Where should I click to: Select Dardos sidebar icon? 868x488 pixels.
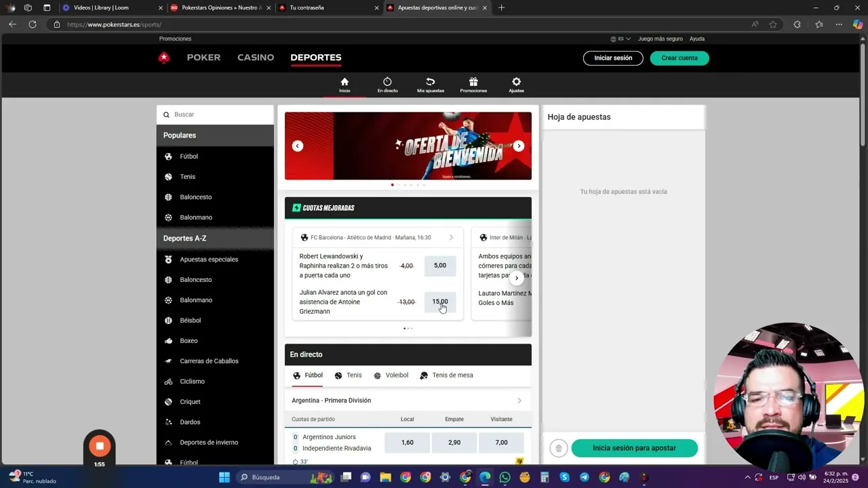pos(168,422)
